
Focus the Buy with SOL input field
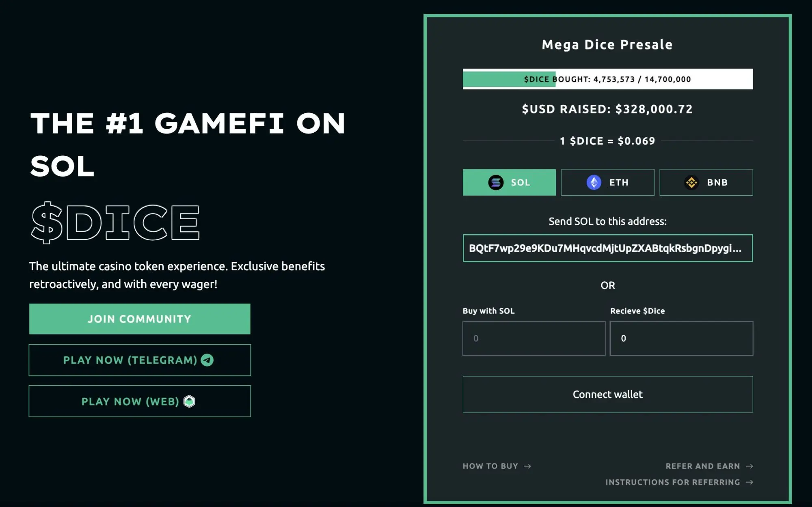[x=534, y=339]
